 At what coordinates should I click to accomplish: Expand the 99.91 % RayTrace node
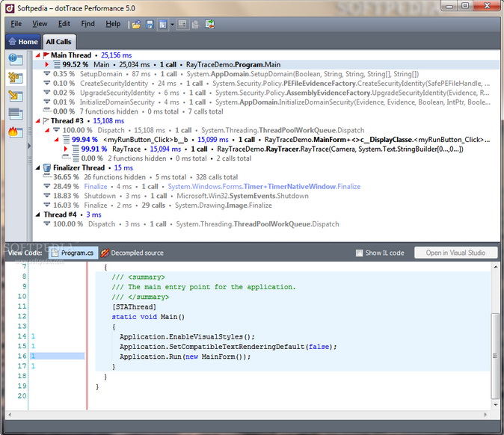(x=66, y=149)
